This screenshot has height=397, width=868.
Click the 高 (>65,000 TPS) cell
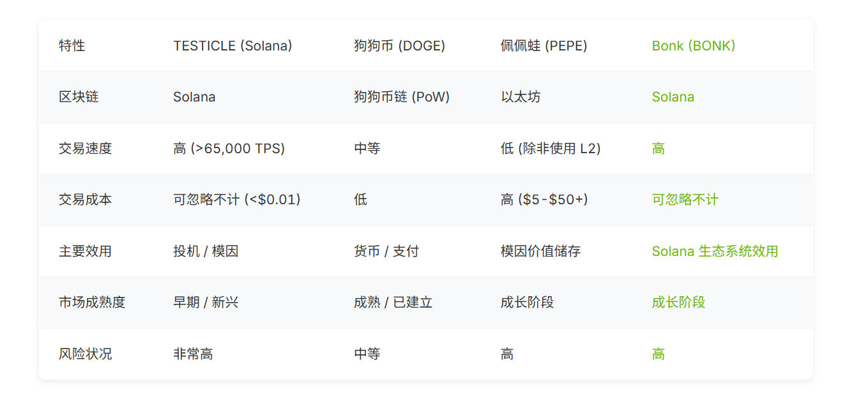[229, 149]
